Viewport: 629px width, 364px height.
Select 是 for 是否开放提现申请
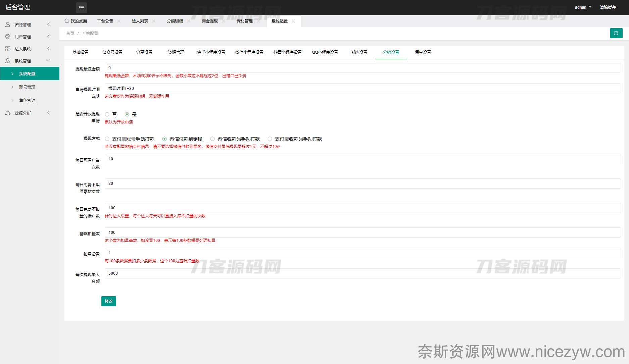(127, 114)
